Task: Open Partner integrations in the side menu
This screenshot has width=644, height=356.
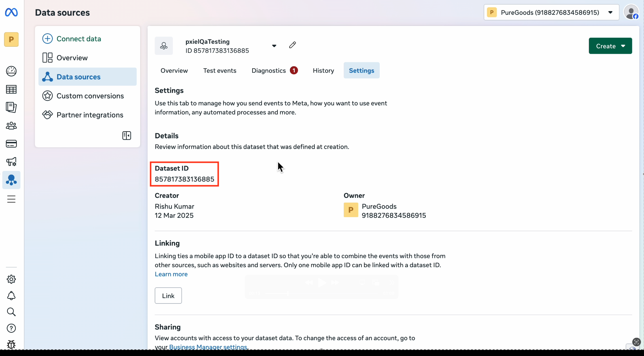Action: pos(87,115)
